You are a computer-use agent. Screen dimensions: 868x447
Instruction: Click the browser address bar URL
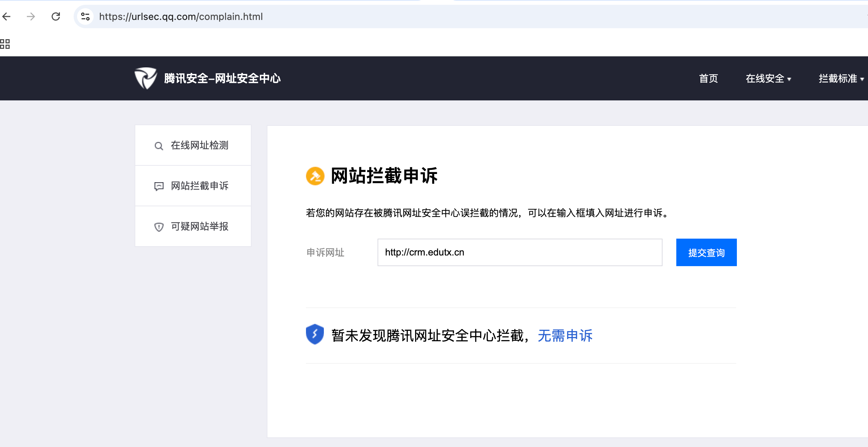(181, 17)
